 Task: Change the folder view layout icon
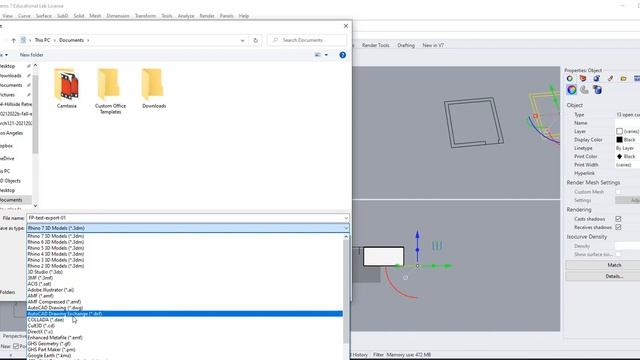click(x=318, y=55)
